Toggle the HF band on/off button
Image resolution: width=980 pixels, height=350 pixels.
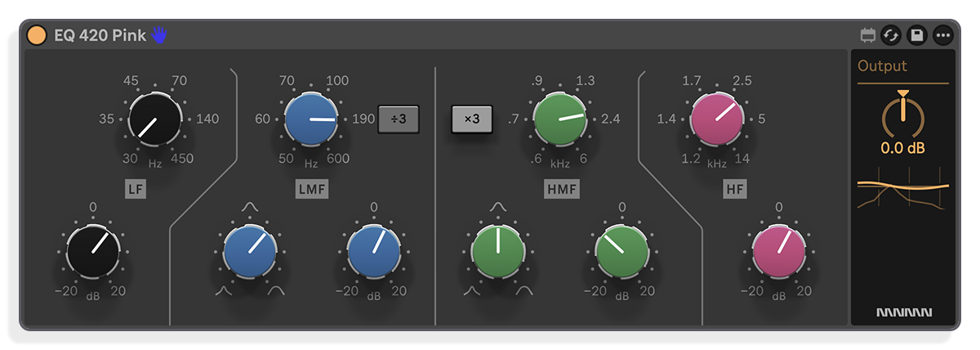pos(735,190)
